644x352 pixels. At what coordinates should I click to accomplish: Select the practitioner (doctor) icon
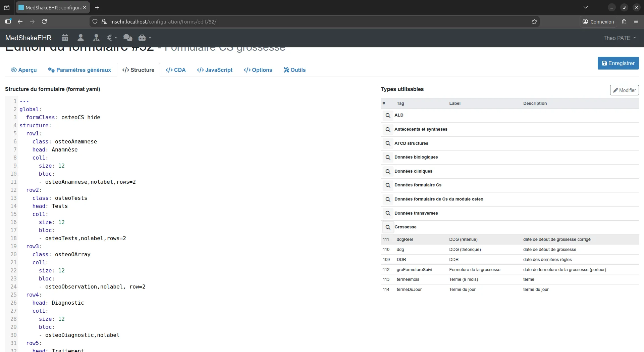coord(97,38)
